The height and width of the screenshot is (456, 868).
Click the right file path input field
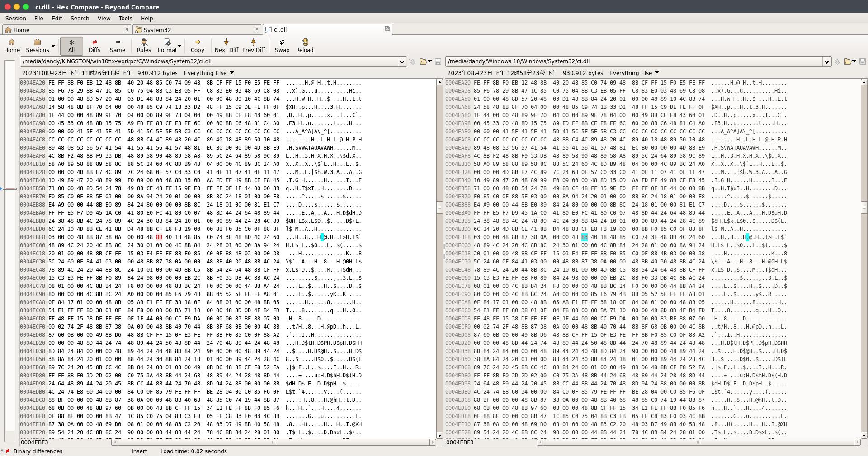[633, 62]
